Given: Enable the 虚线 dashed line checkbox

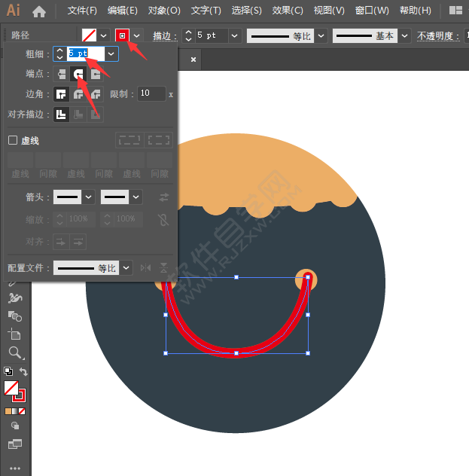Looking at the screenshot, I should [13, 140].
